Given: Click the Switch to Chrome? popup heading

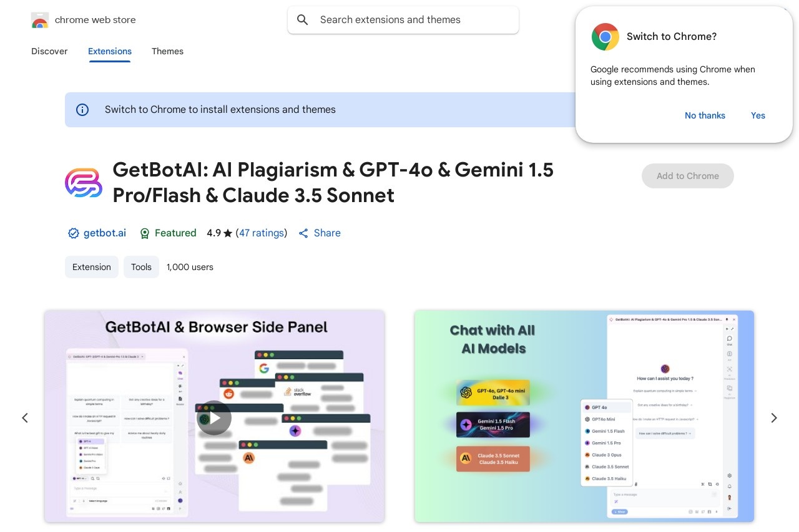Looking at the screenshot, I should point(672,37).
